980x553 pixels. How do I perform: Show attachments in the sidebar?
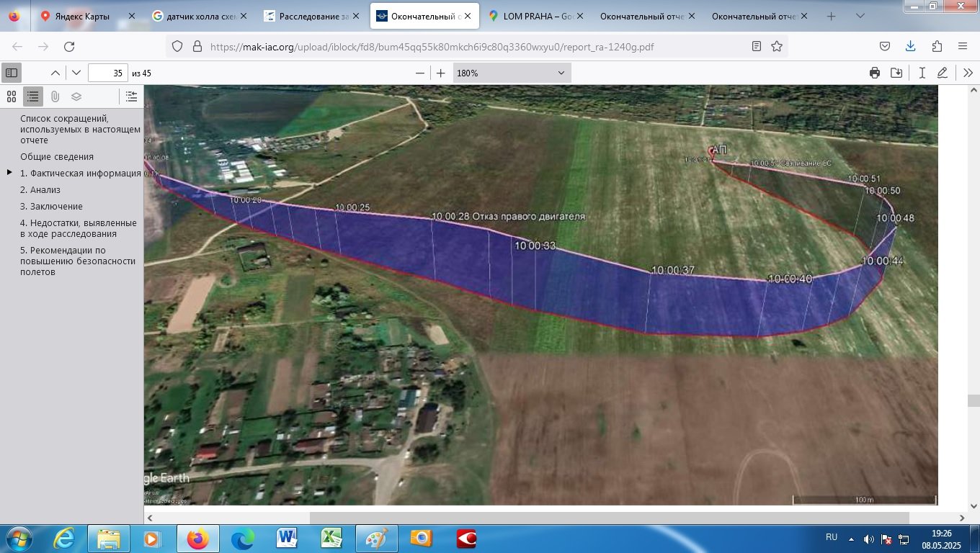(55, 96)
